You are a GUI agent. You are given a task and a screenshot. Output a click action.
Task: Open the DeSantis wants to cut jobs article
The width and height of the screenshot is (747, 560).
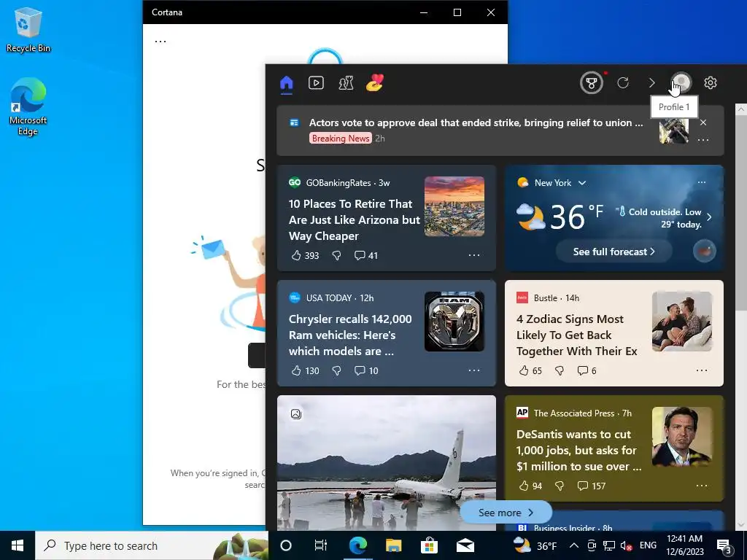578,450
